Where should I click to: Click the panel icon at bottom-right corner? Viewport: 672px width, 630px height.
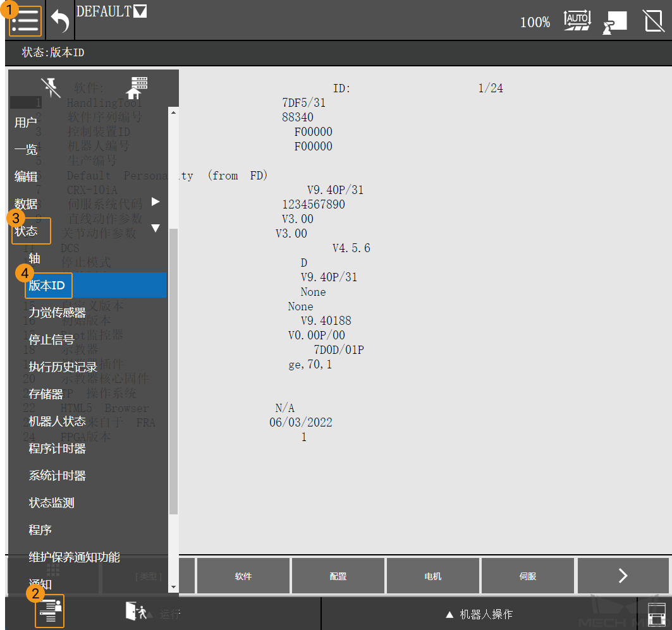tap(657, 613)
